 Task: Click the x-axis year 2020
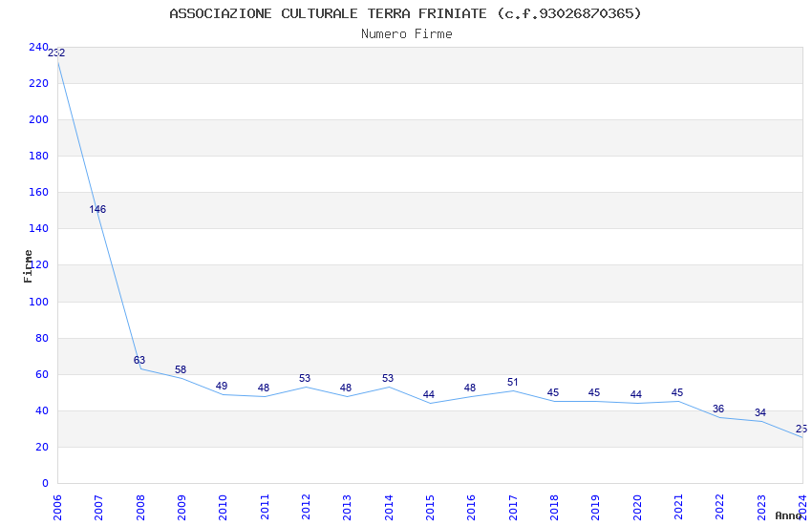tap(637, 508)
